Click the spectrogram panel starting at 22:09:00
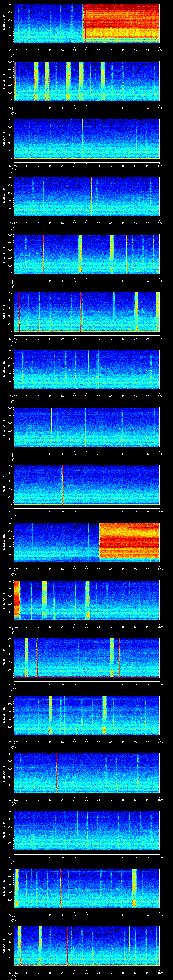Image resolution: width=173 pixels, height=980 pixels. [x=87, y=485]
